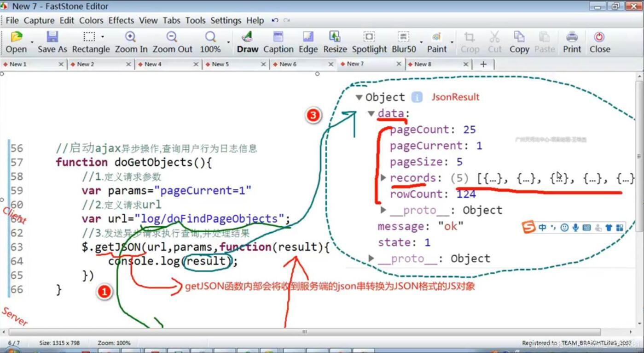Click 'pageCount: 25' in the object tree
Image resolution: width=644 pixels, height=353 pixels.
tap(433, 129)
